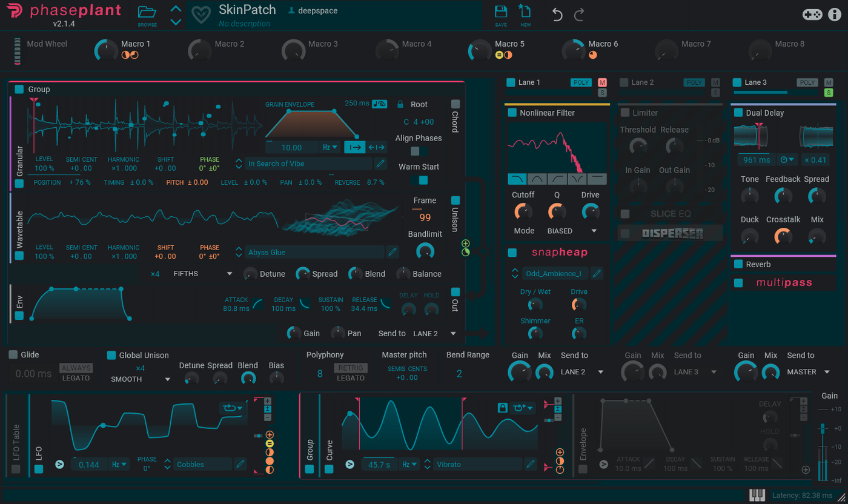Screen dimensions: 848x504
Task: Toggle the Dual Delay enable checkbox
Action: [x=738, y=113]
